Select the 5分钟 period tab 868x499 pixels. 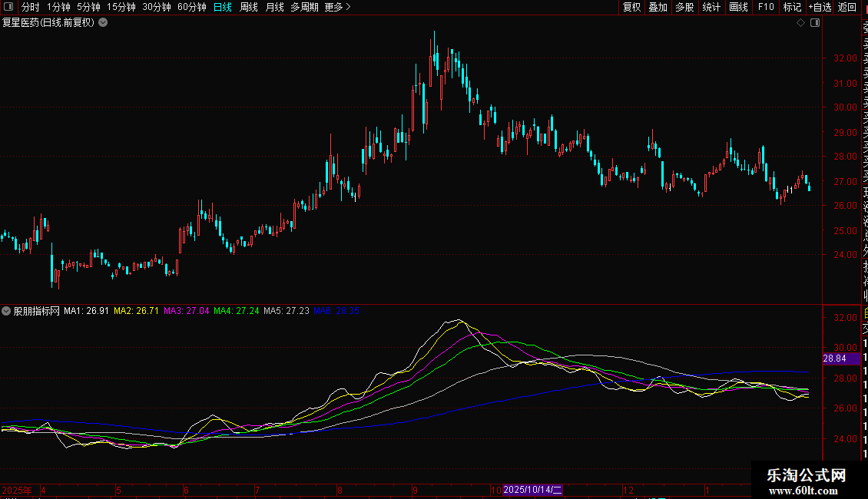point(88,7)
